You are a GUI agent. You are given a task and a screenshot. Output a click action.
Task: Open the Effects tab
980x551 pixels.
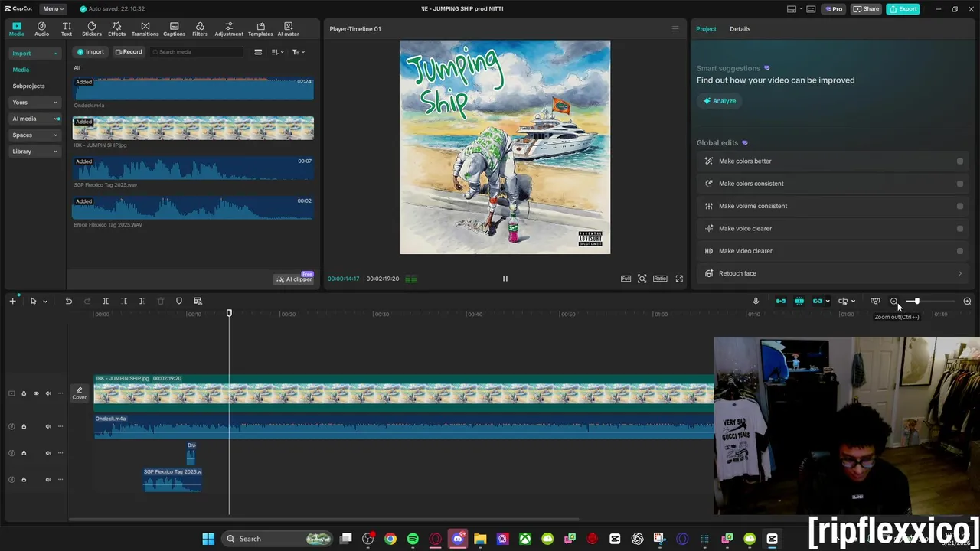coord(116,29)
